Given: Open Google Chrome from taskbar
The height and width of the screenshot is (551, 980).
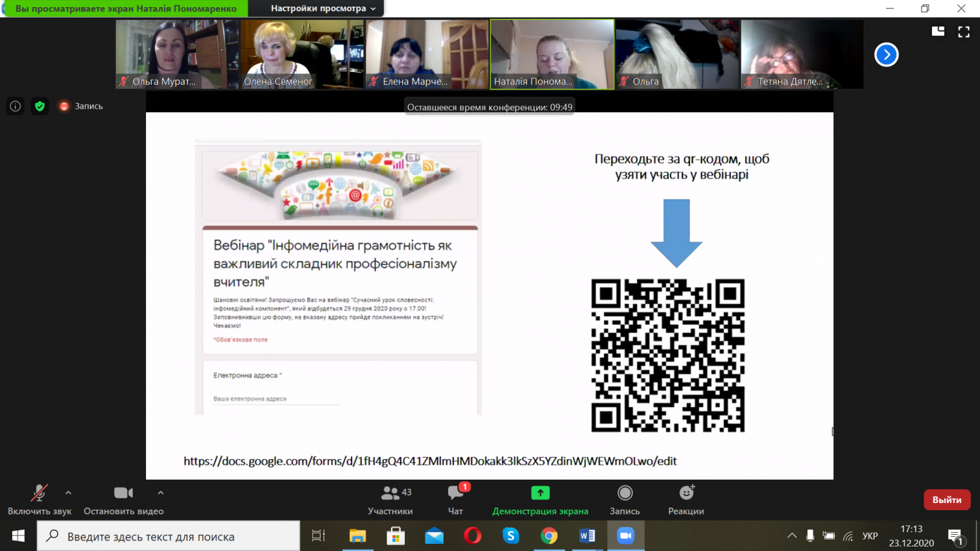Looking at the screenshot, I should click(x=549, y=536).
